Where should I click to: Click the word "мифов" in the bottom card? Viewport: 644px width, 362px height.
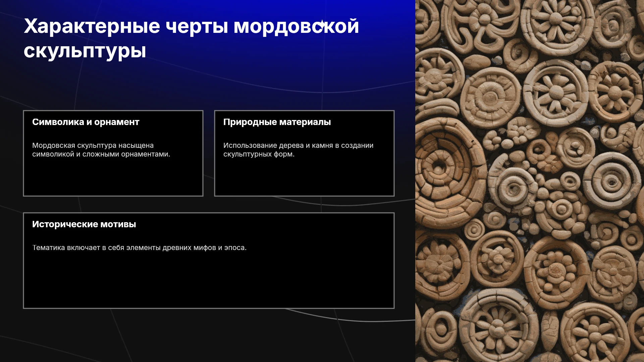tap(205, 248)
